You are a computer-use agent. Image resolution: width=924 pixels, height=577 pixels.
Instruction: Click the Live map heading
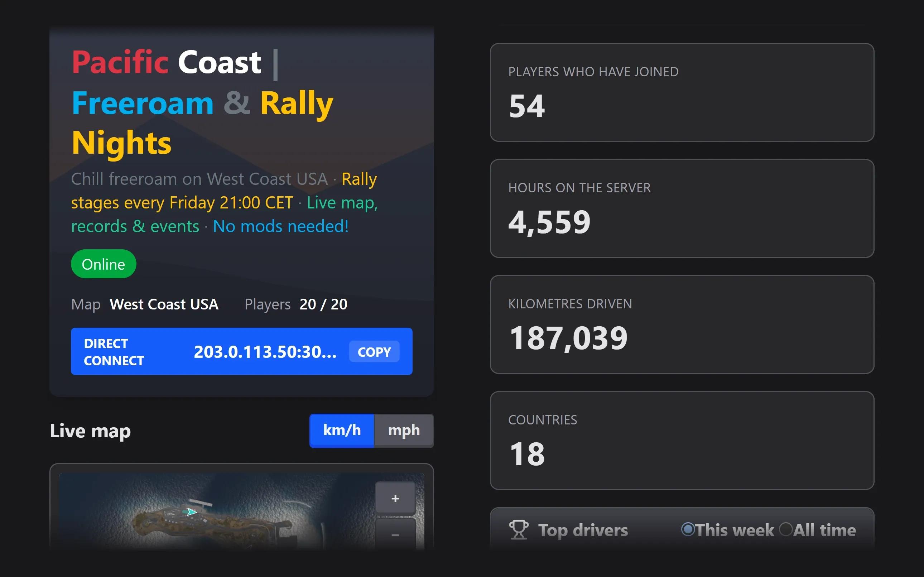(90, 431)
